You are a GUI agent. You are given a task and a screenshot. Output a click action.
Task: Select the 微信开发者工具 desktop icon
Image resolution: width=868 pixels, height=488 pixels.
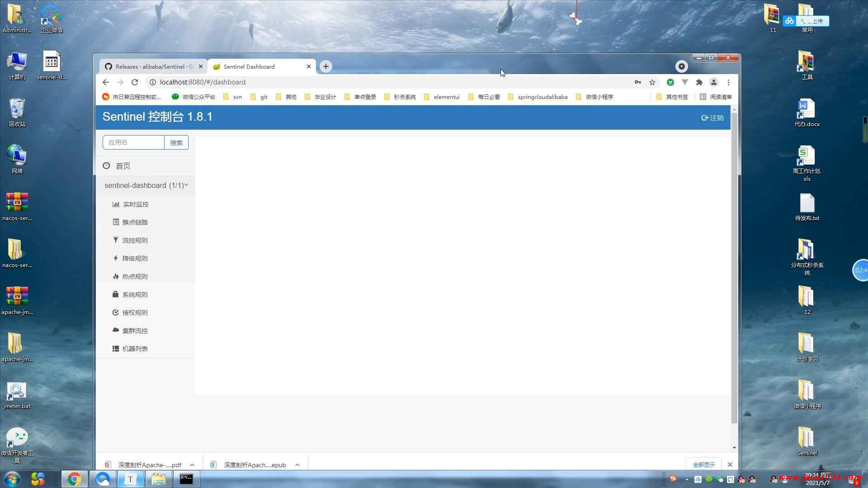click(17, 446)
